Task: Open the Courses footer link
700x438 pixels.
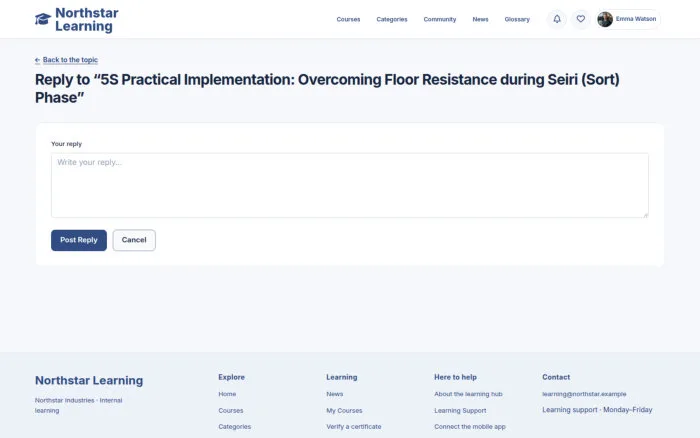Action: (x=231, y=410)
